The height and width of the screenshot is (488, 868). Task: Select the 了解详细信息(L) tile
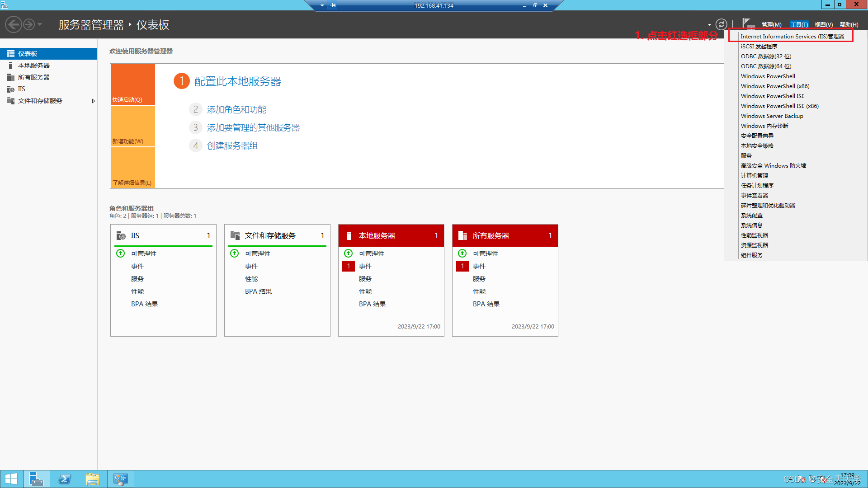133,168
